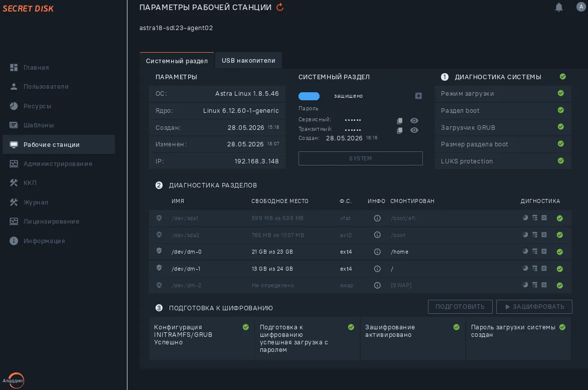Click the play icon next to защищено
This screenshot has width=588, height=390.
tap(418, 96)
